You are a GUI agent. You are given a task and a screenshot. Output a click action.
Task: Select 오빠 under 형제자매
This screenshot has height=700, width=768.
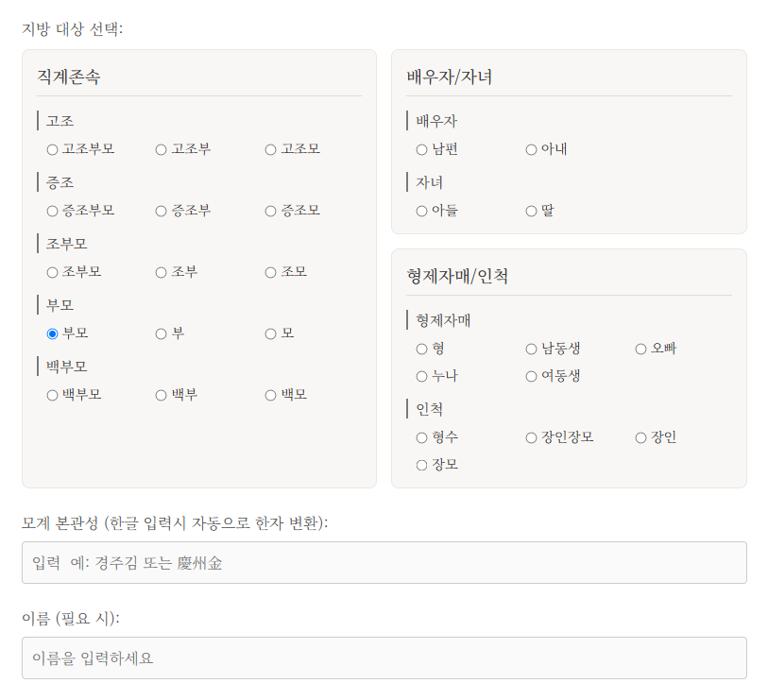pos(640,349)
